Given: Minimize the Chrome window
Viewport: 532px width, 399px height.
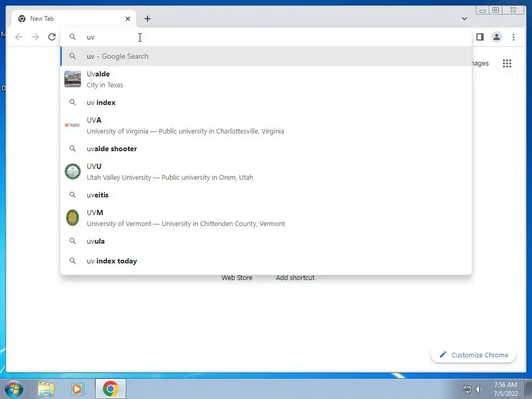Looking at the screenshot, I should [483, 10].
